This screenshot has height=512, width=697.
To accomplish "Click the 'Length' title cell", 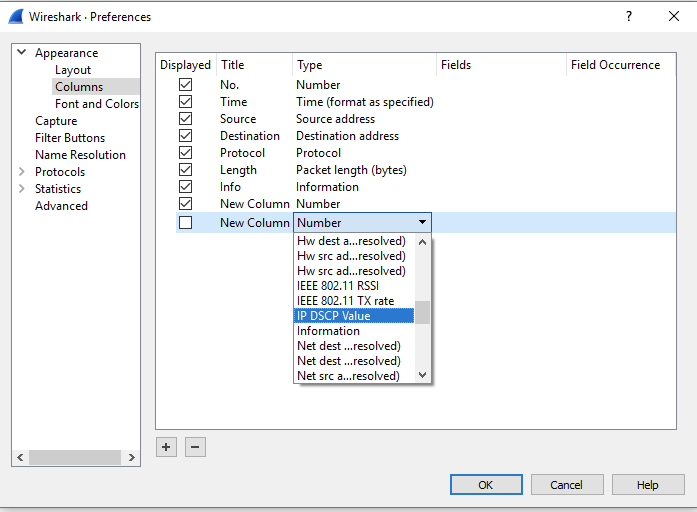I will (238, 170).
